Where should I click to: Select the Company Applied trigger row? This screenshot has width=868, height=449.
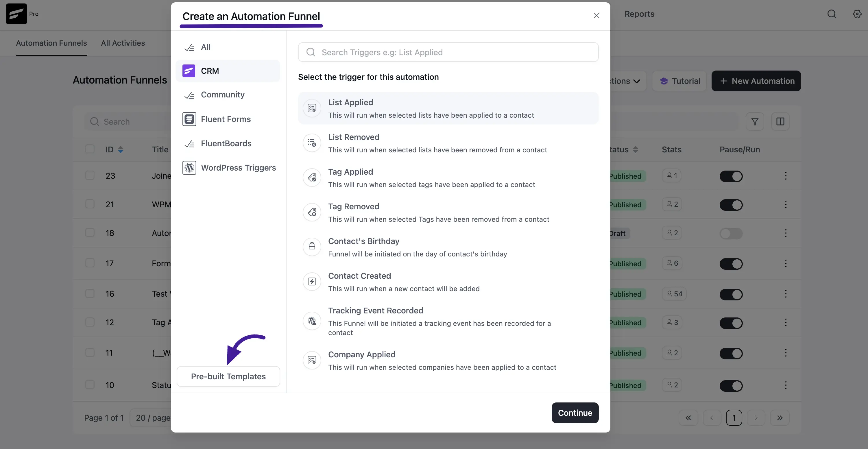[448, 361]
